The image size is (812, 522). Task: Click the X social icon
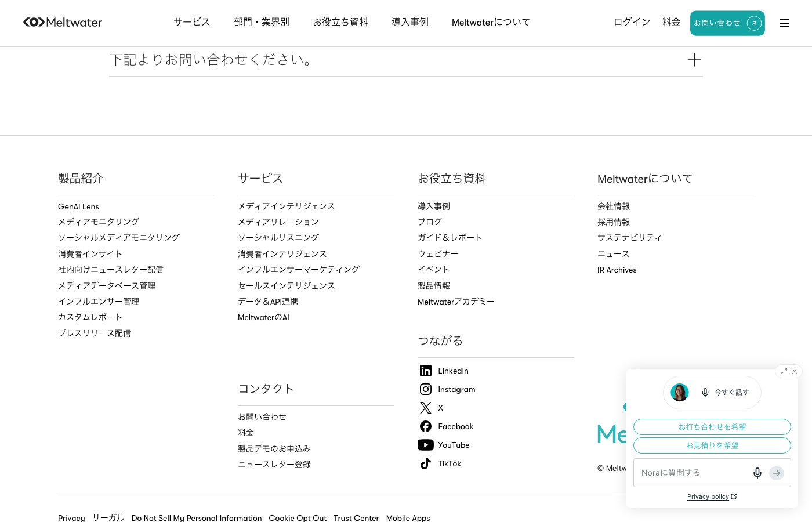click(426, 408)
